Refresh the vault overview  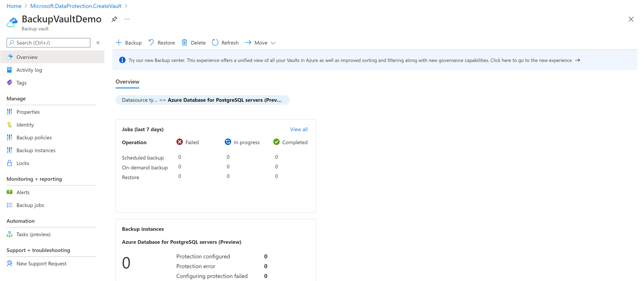pyautogui.click(x=225, y=43)
